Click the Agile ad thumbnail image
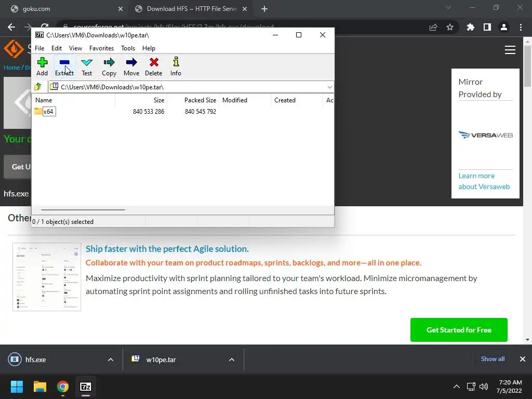The height and width of the screenshot is (399, 532). tap(47, 277)
